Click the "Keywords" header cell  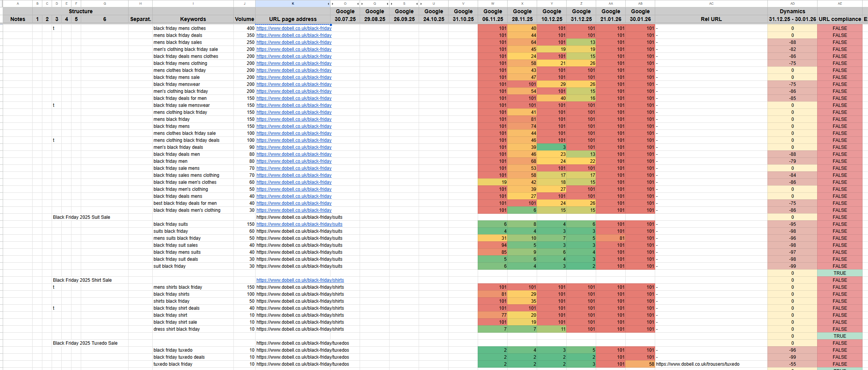coord(193,19)
